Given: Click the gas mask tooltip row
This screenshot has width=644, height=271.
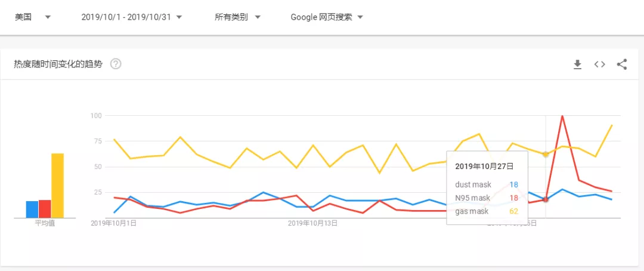Looking at the screenshot, I should (487, 211).
